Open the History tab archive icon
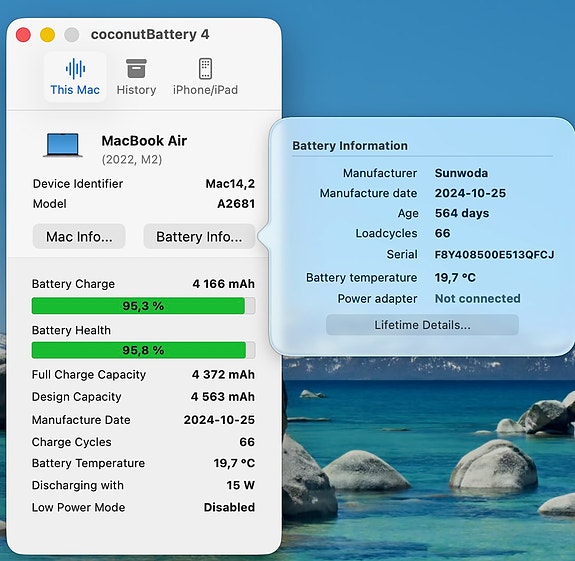The height and width of the screenshot is (561, 575). point(136,69)
